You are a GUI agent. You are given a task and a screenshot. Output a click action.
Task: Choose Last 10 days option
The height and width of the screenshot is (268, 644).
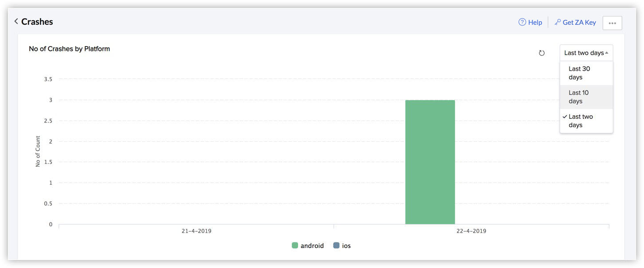(x=586, y=97)
